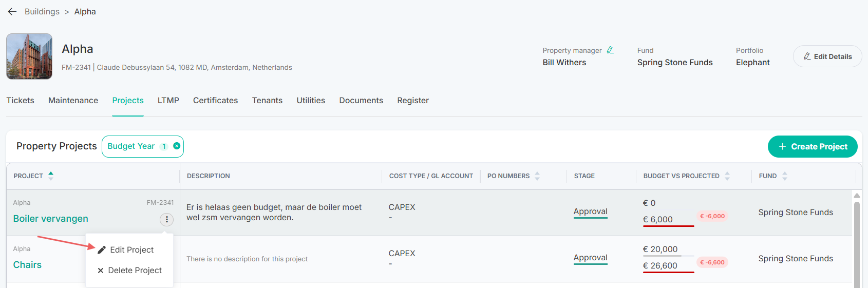Switch to the LTMP tab
This screenshot has height=288, width=868.
[168, 101]
